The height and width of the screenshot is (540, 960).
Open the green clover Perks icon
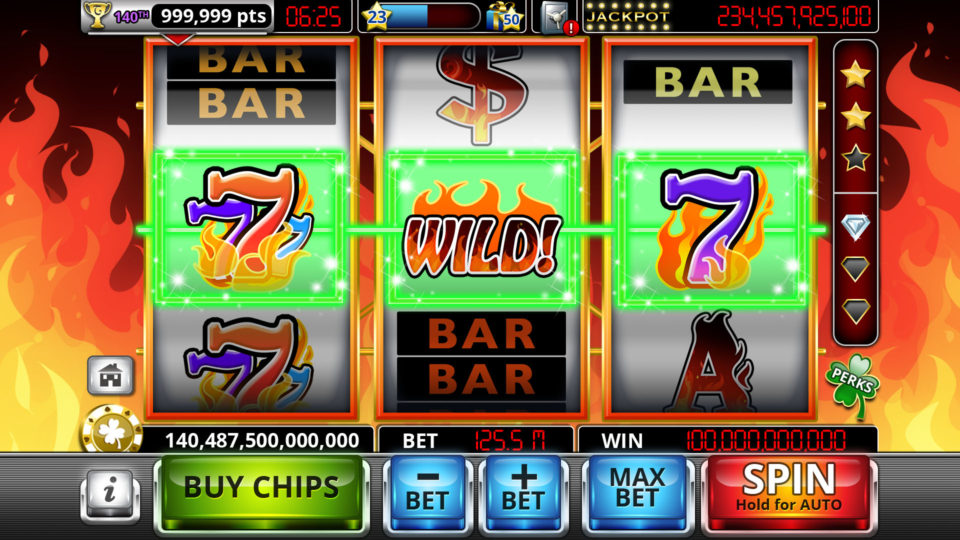point(852,385)
